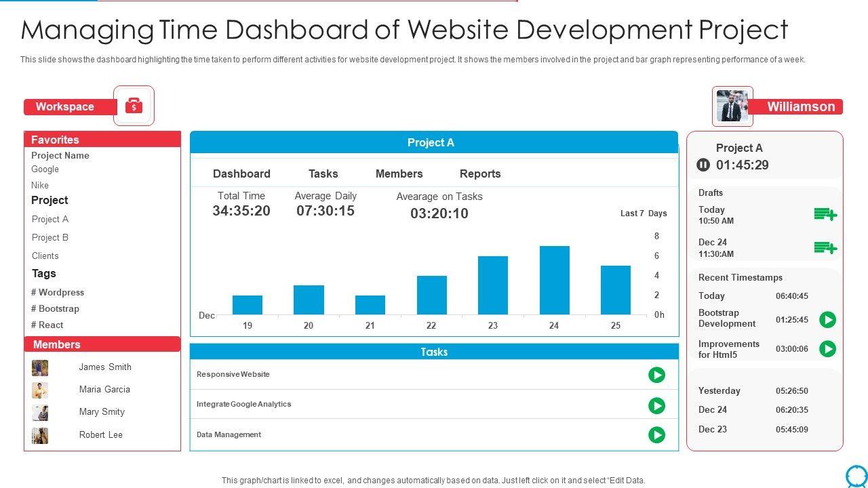Click the Drafts heading
The image size is (868, 488).
711,192
